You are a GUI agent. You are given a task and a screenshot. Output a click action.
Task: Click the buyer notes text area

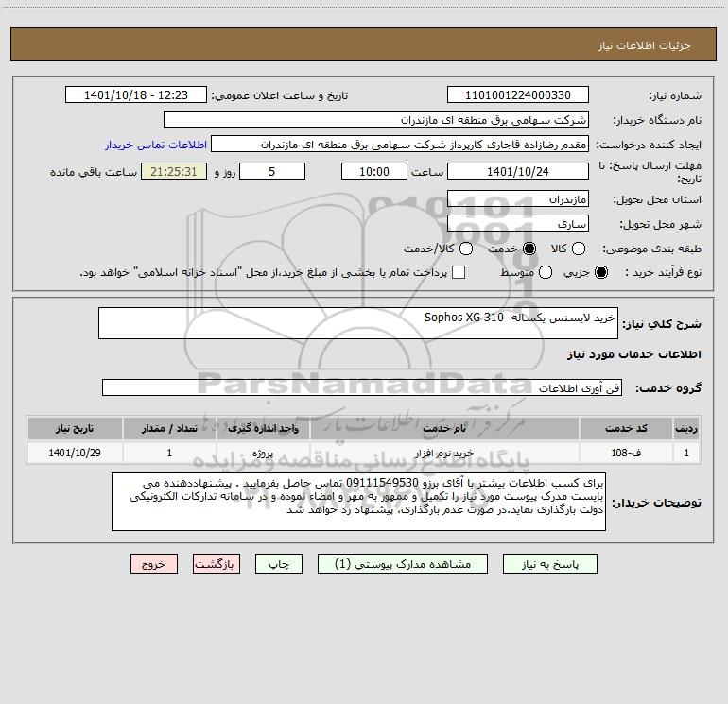click(x=359, y=502)
